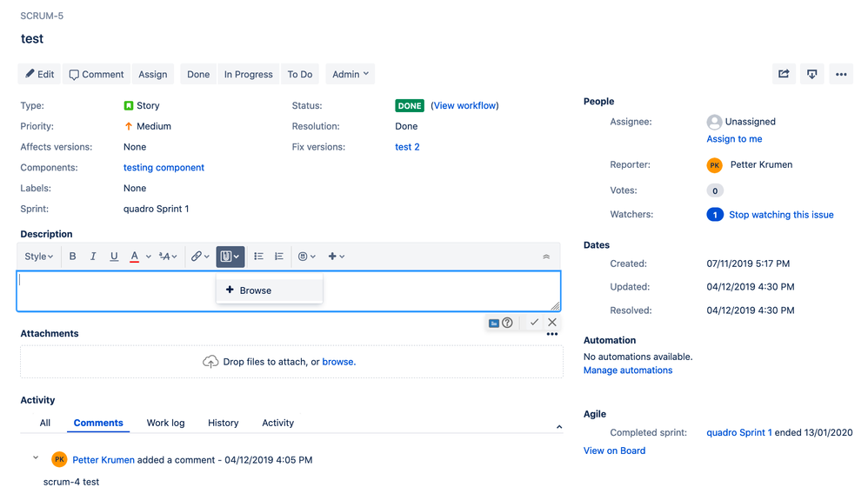Click the Story issue type icon

click(129, 105)
